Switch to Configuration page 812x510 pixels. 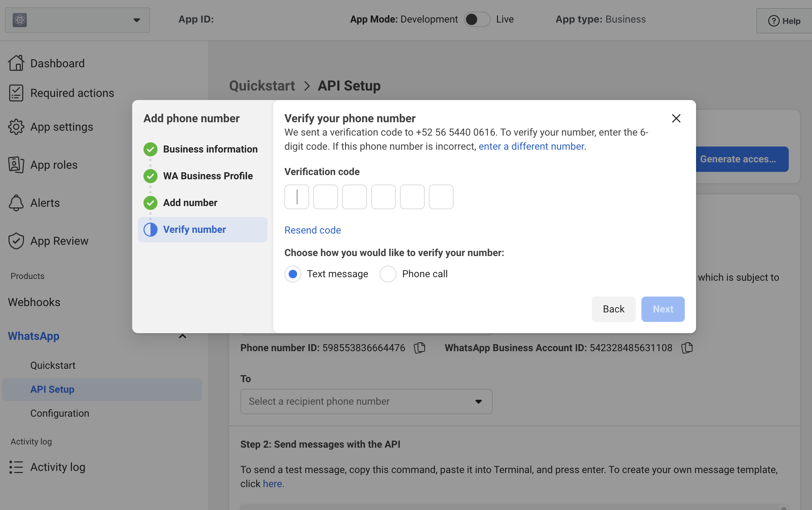[60, 412]
